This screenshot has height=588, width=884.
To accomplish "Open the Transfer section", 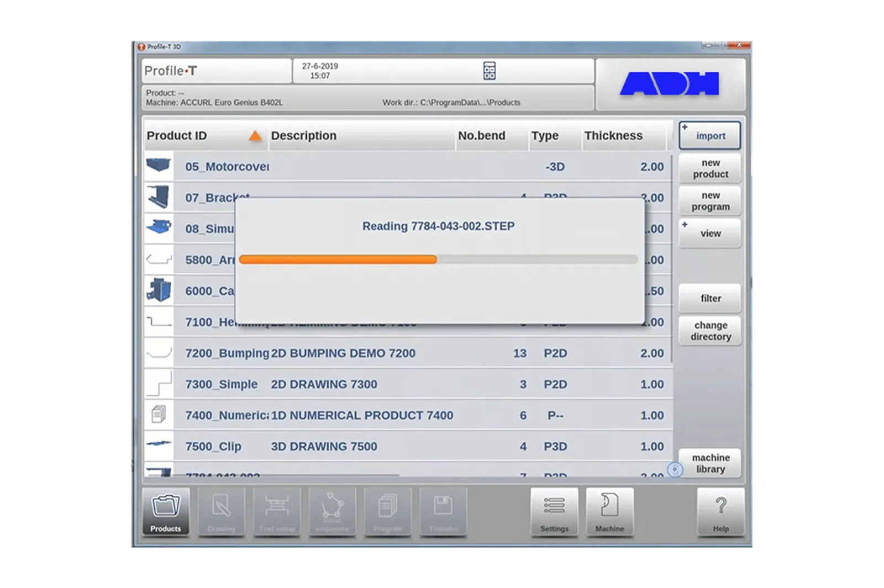I will pos(443,512).
